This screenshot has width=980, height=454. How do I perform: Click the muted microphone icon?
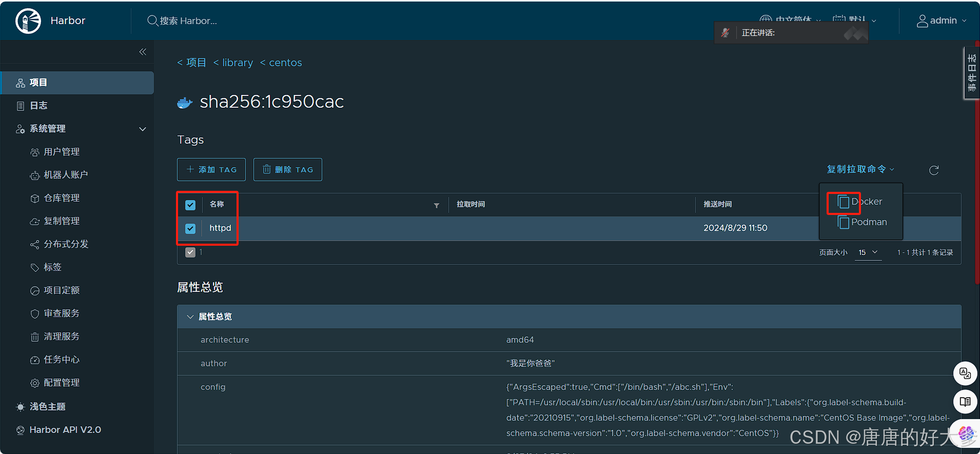click(725, 33)
